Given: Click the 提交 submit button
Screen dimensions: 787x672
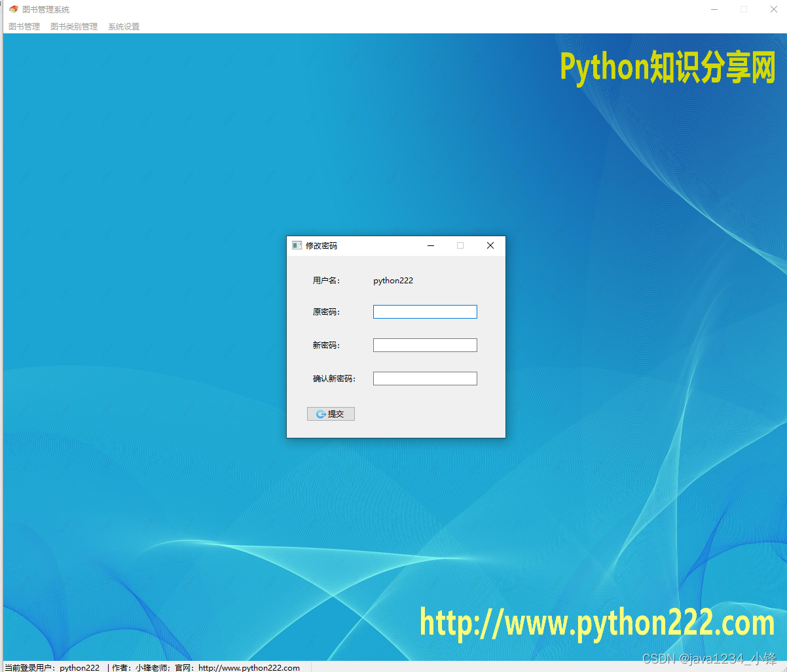Looking at the screenshot, I should (331, 414).
